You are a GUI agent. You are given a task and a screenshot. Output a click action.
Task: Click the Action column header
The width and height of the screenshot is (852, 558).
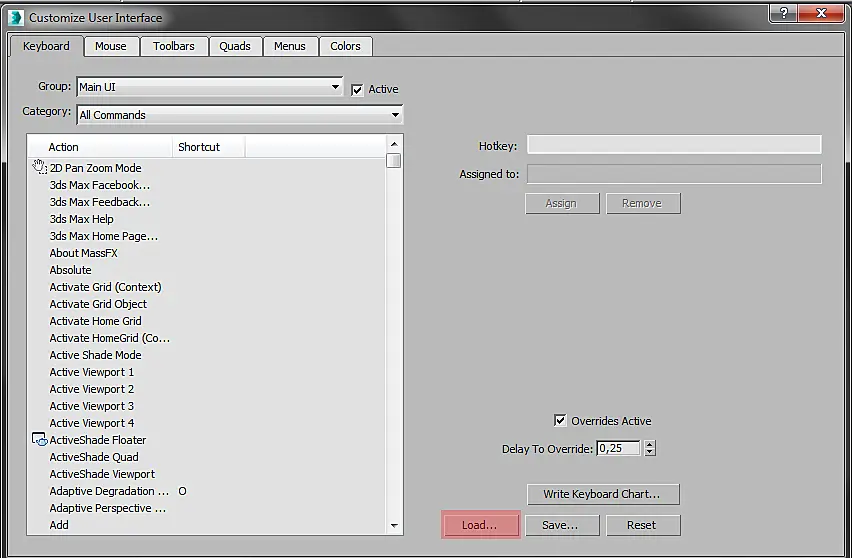pos(100,147)
